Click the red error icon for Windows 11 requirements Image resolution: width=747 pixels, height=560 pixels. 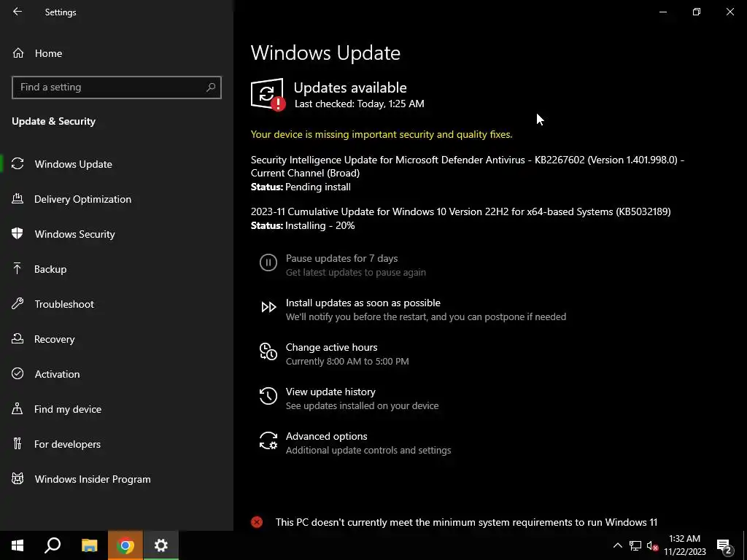[257, 522]
